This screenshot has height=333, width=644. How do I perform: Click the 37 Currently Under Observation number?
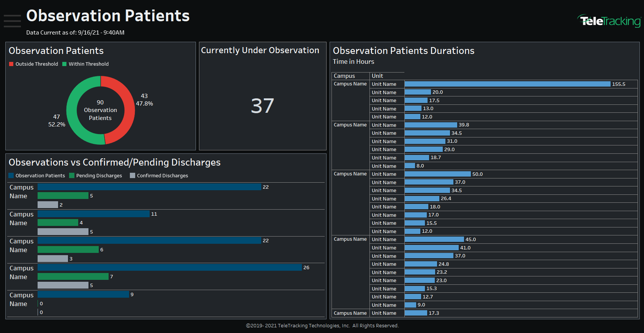[262, 106]
